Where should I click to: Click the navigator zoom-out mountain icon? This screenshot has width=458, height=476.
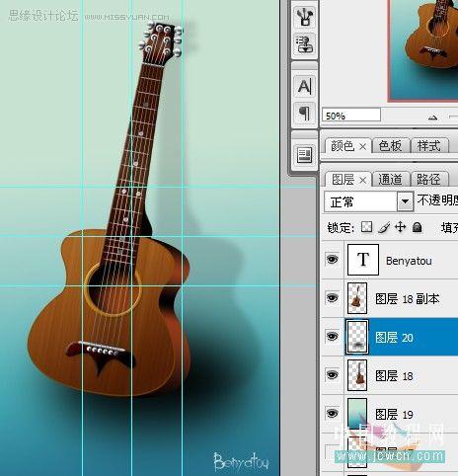(433, 117)
